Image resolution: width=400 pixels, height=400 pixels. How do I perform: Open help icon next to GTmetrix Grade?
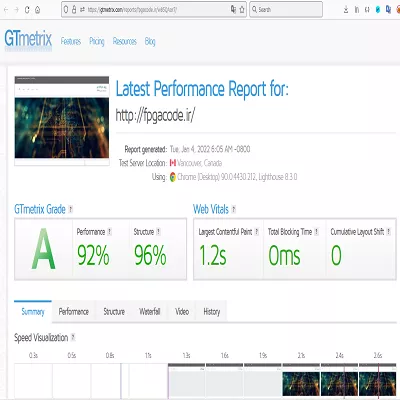pyautogui.click(x=70, y=209)
